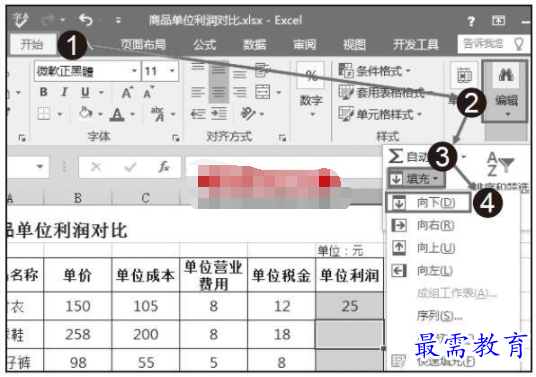This screenshot has height=377, width=536.
Task: Open the Font dialog launcher
Action: click(x=175, y=138)
